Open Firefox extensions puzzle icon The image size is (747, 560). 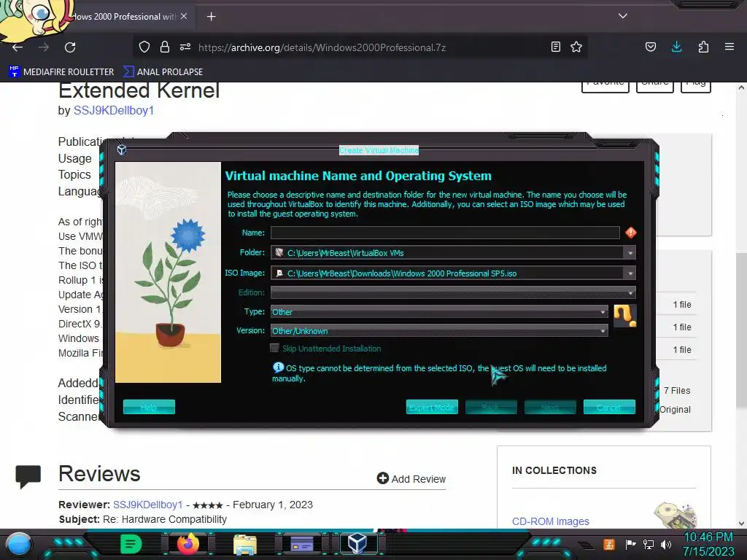(703, 47)
